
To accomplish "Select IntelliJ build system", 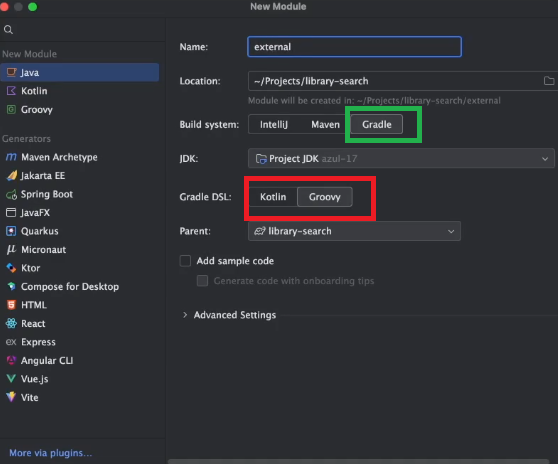I will coord(274,124).
